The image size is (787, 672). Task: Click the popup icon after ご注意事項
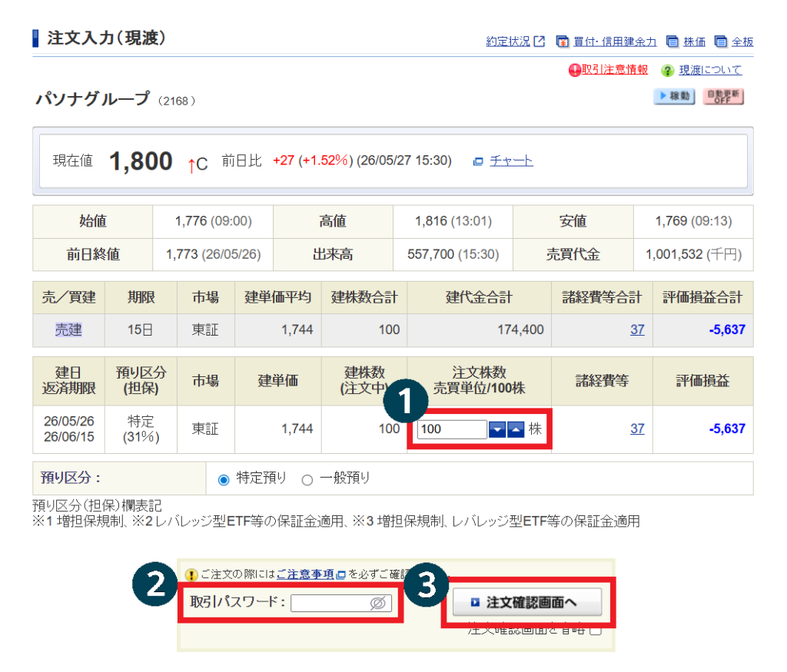(340, 574)
